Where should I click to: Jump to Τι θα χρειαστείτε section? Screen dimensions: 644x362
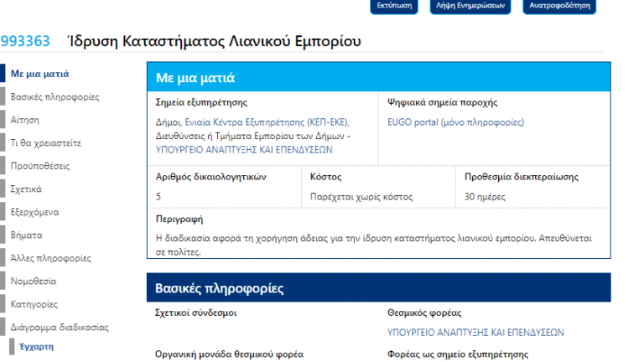coord(45,143)
